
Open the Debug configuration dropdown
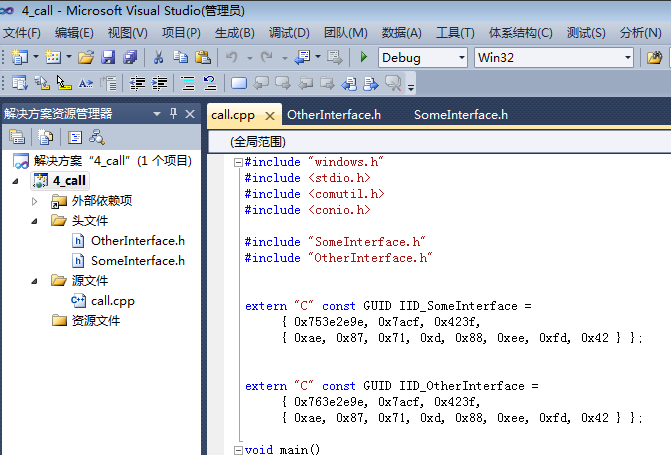point(462,57)
